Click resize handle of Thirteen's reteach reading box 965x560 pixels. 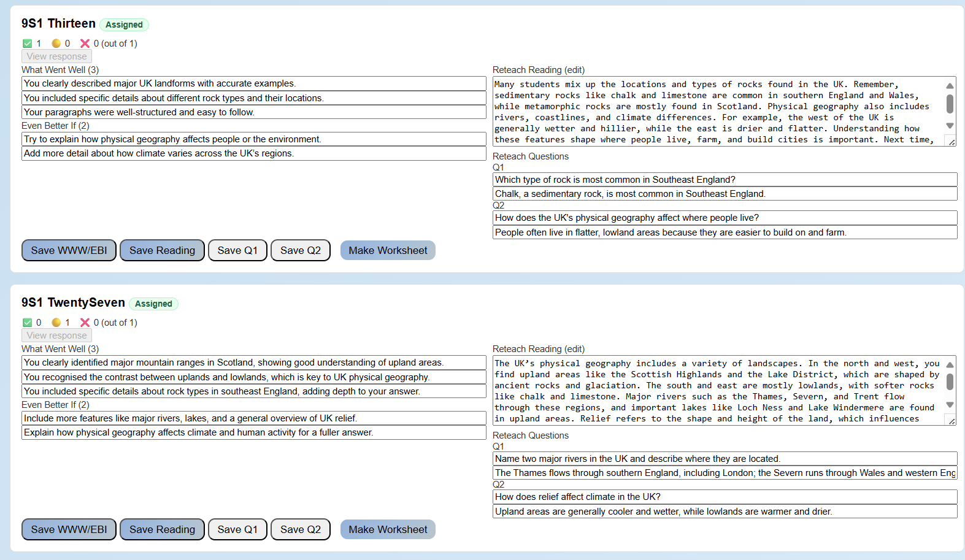(952, 142)
